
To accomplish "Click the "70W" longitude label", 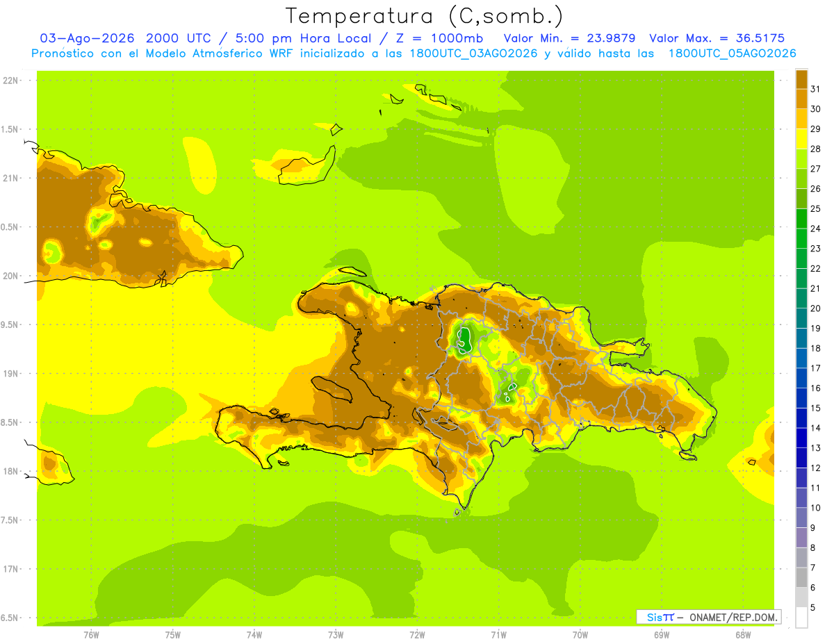I will (x=580, y=634).
